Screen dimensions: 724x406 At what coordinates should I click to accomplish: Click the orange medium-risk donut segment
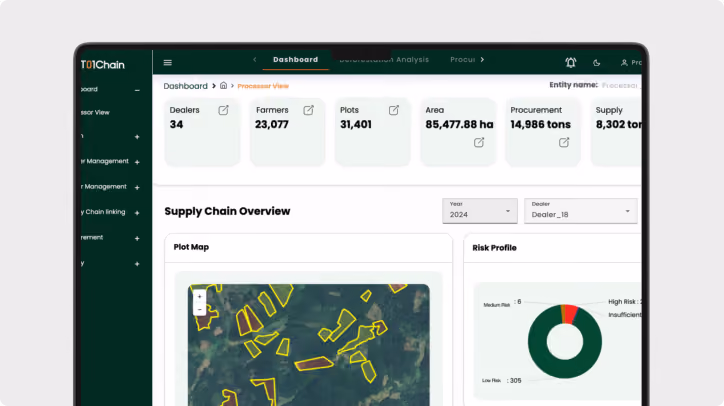[x=563, y=313]
